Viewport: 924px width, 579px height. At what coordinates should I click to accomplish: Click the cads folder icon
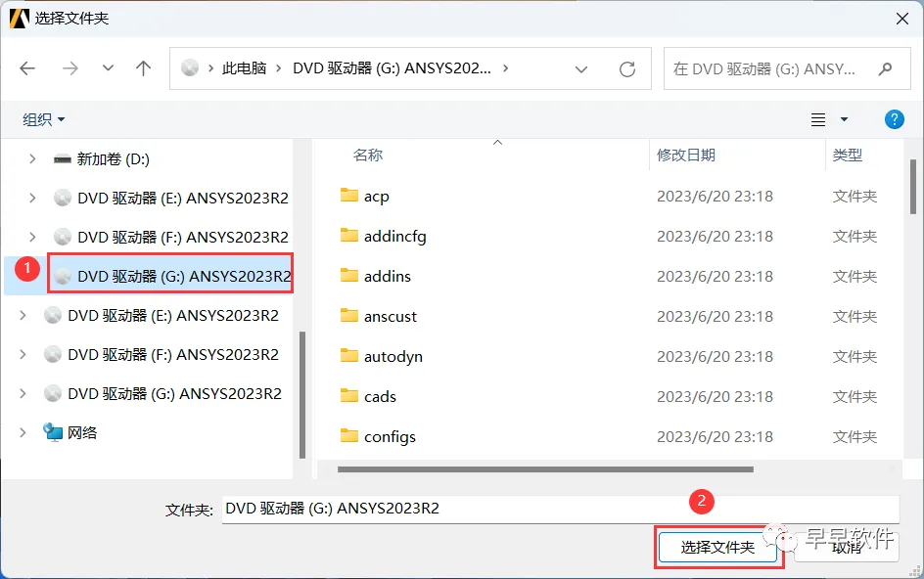348,395
